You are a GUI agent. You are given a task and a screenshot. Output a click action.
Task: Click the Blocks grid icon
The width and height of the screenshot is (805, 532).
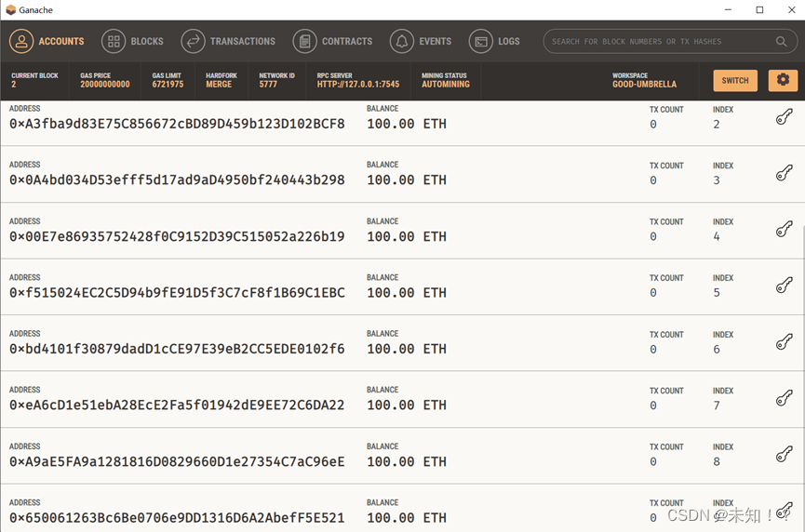click(114, 42)
